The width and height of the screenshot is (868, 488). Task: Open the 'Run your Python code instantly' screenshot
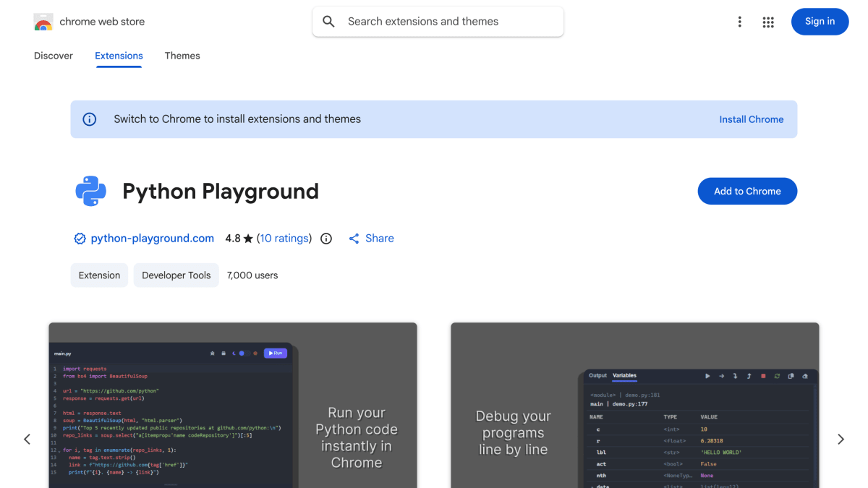tap(233, 406)
